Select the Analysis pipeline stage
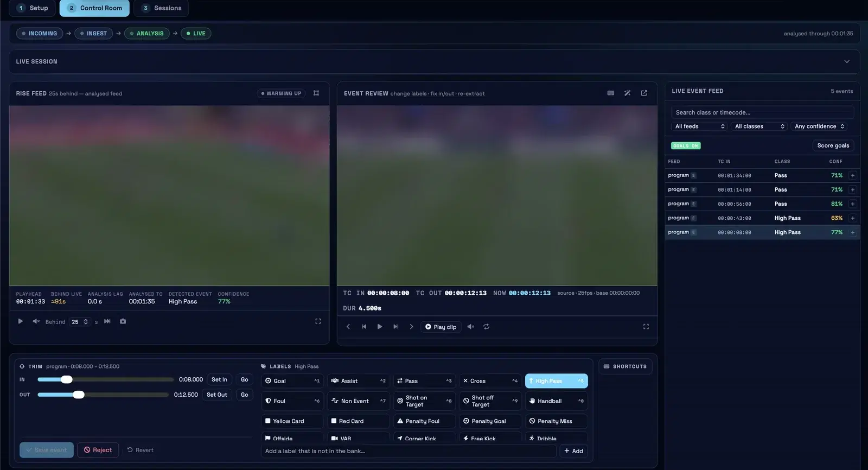 (x=146, y=34)
